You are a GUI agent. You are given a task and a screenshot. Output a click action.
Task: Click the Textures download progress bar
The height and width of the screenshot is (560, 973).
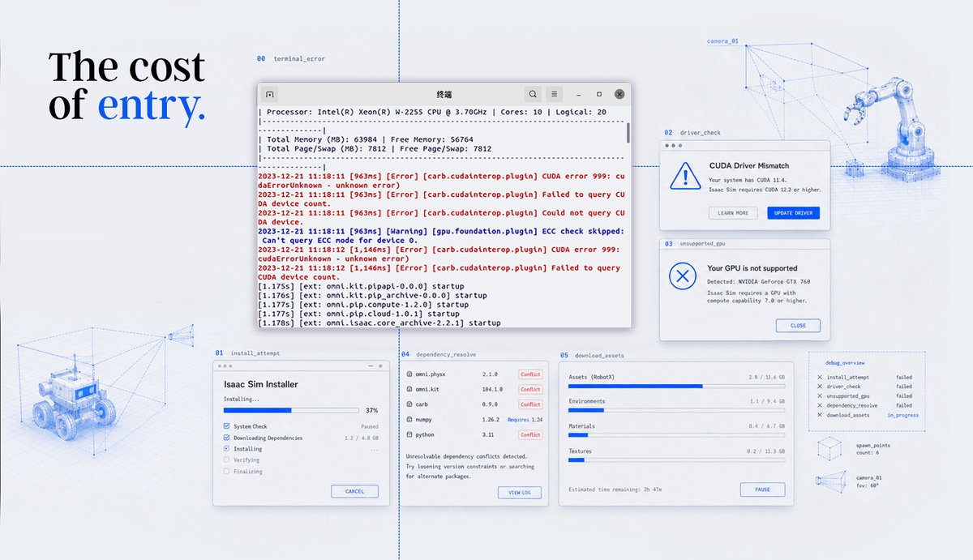click(676, 460)
